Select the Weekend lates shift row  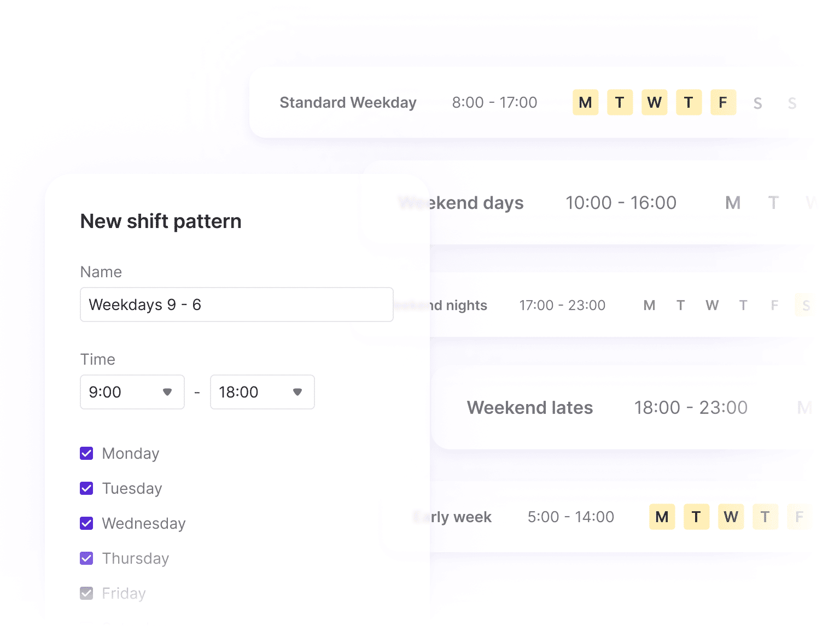click(529, 407)
